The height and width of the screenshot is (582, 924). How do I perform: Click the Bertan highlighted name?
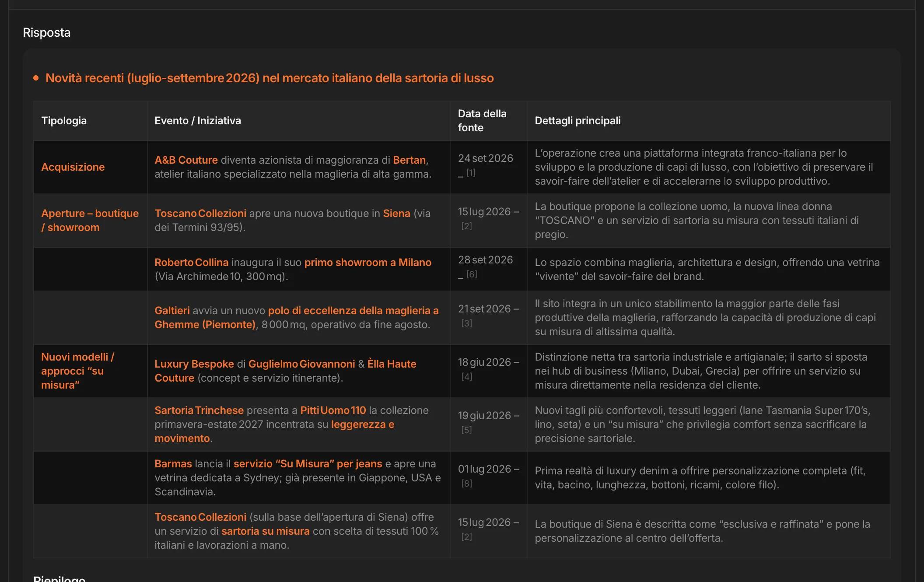tap(409, 160)
